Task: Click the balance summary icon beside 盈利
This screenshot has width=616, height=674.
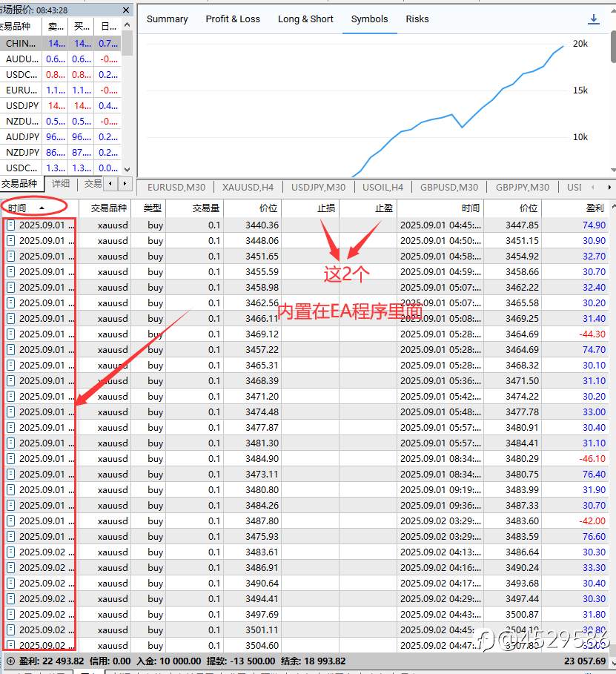Action: (x=10, y=661)
